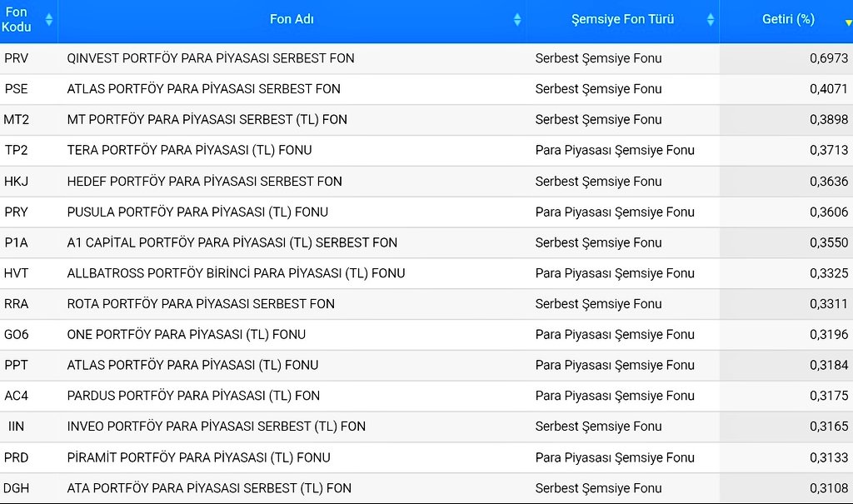Select fund code PRV

tap(17, 58)
